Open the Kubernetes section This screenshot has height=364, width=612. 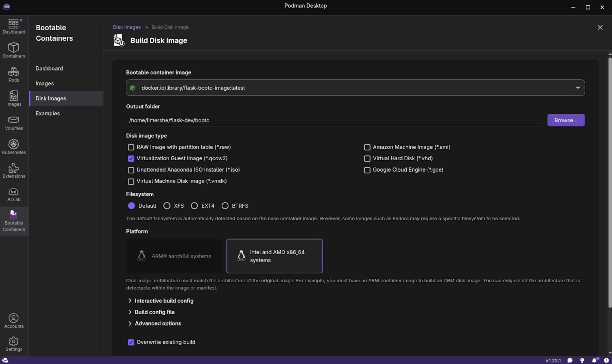(x=14, y=147)
